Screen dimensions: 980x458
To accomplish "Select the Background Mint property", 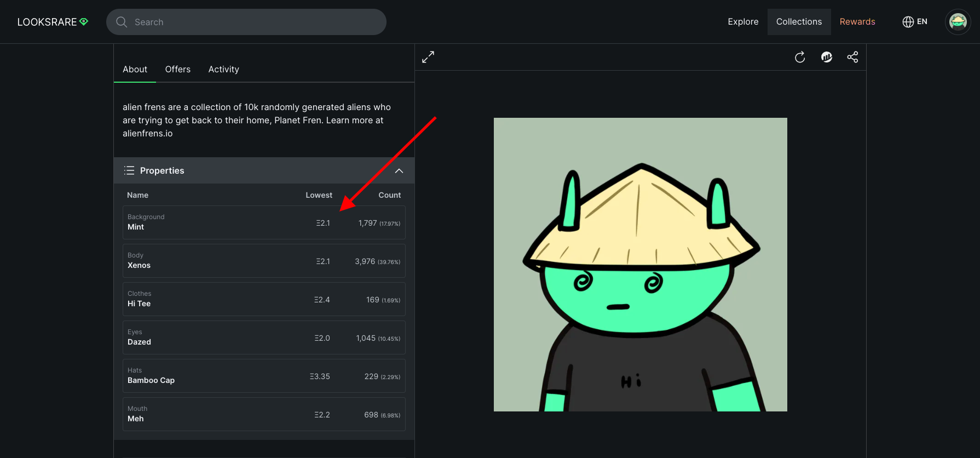I will pyautogui.click(x=264, y=222).
